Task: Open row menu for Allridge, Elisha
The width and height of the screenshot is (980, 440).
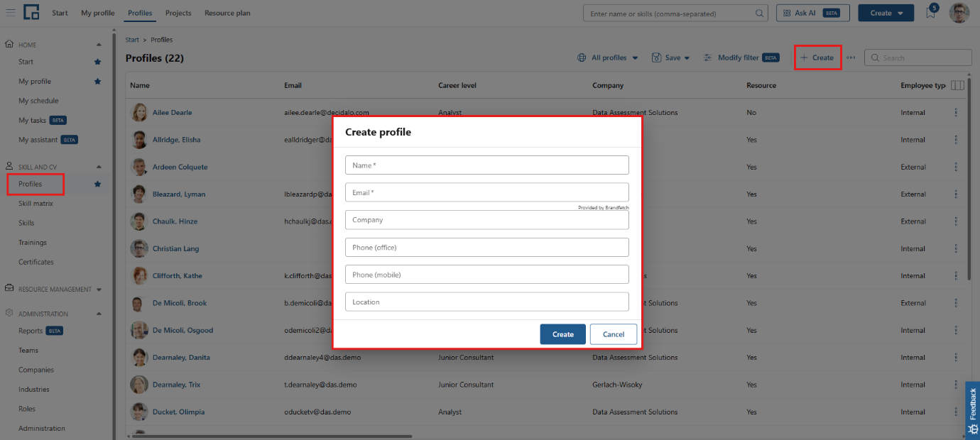Action: (x=956, y=140)
